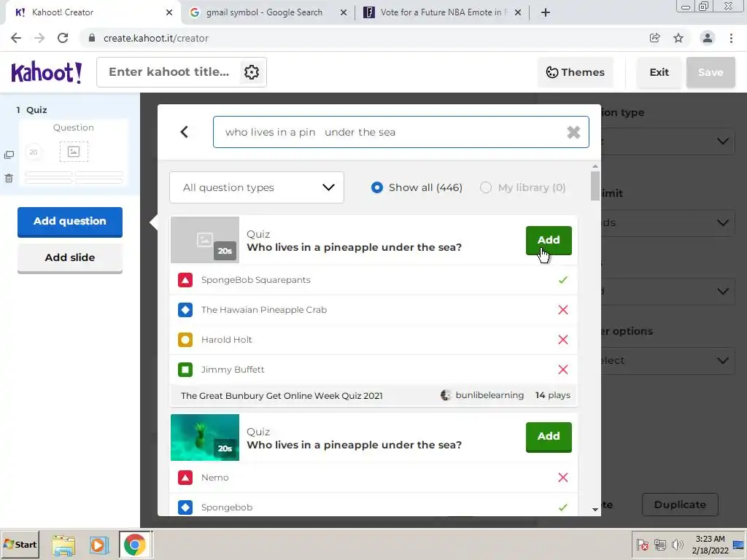Reload the page with browser refresh icon
This screenshot has height=560, width=747.
pos(63,38)
